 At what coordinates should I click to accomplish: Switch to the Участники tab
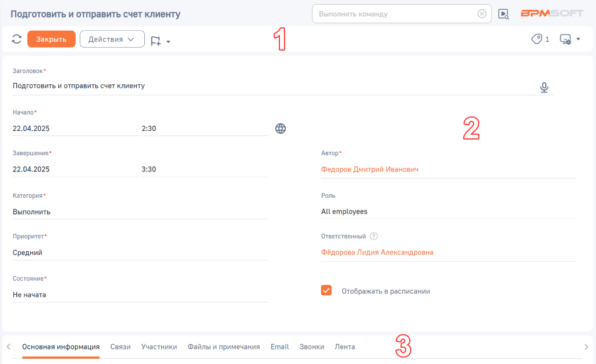point(159,347)
